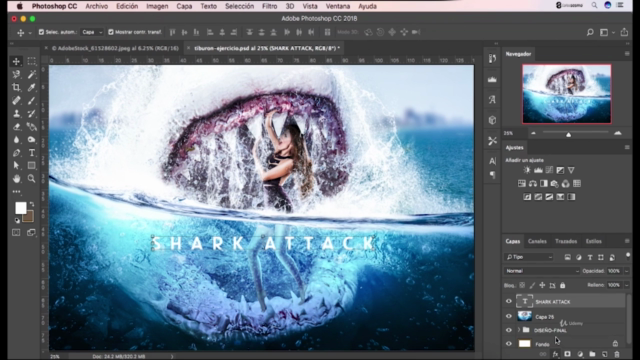Select the Move tool
Viewport: 640px width, 360px height.
(x=16, y=61)
